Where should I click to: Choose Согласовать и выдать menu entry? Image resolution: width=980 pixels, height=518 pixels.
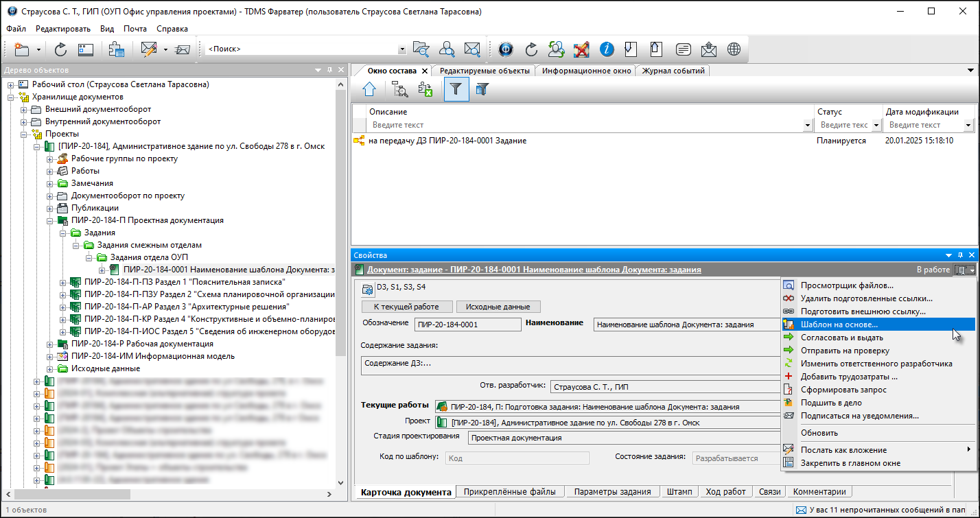878,338
